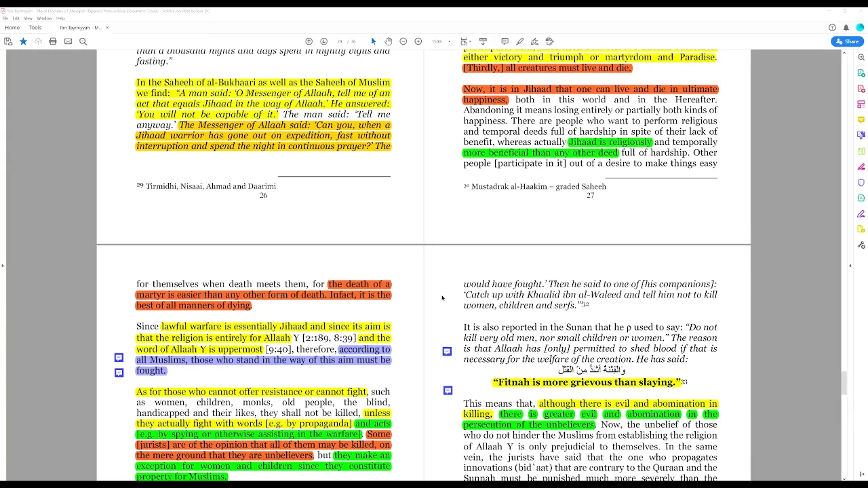Image resolution: width=868 pixels, height=488 pixels.
Task: Open the Send for Comments tool
Action: pyautogui.click(x=861, y=229)
